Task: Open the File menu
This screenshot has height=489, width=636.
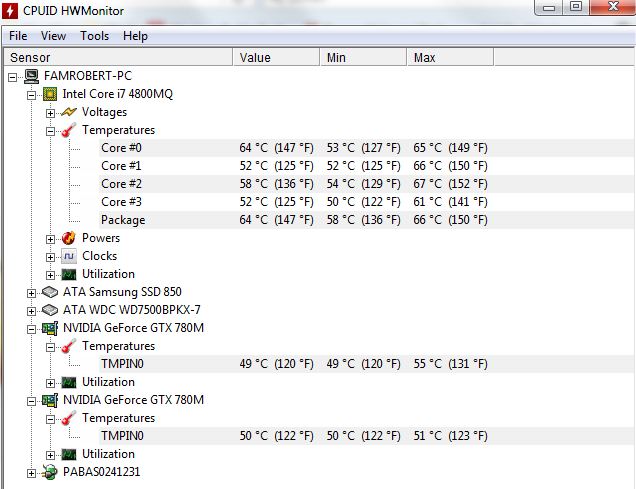Action: pyautogui.click(x=18, y=36)
